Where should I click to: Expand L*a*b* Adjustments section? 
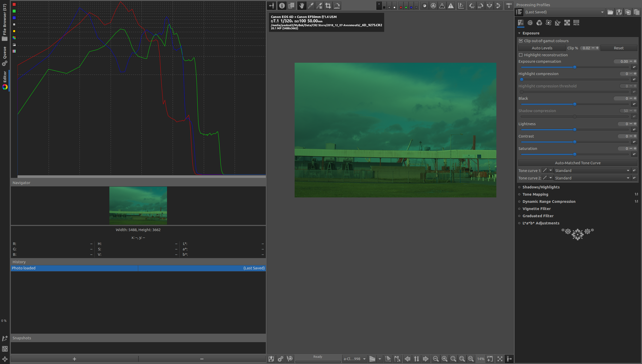(x=541, y=223)
